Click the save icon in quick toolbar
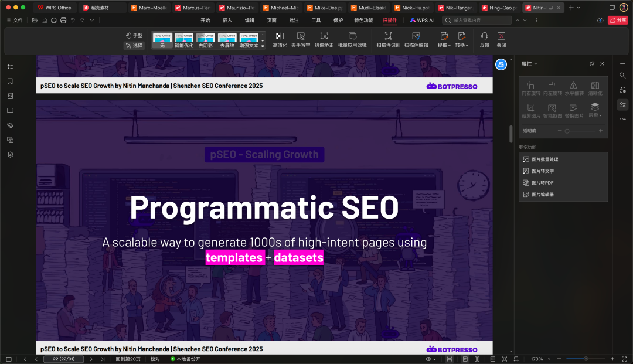Screen dimensions: 633x364 click(x=45, y=20)
